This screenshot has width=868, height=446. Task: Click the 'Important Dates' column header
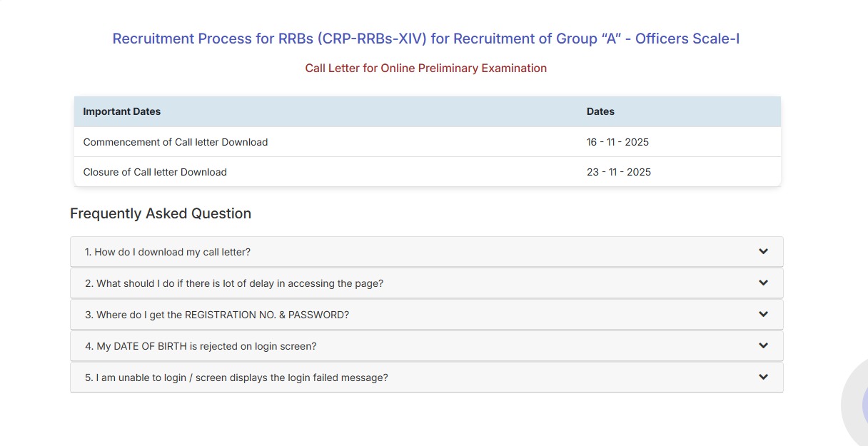pyautogui.click(x=121, y=111)
